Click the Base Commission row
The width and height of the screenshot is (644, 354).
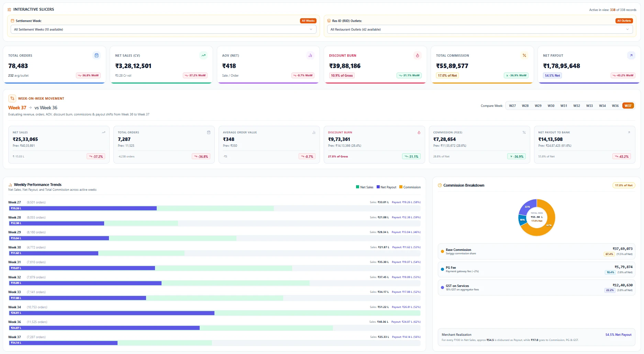pyautogui.click(x=536, y=252)
